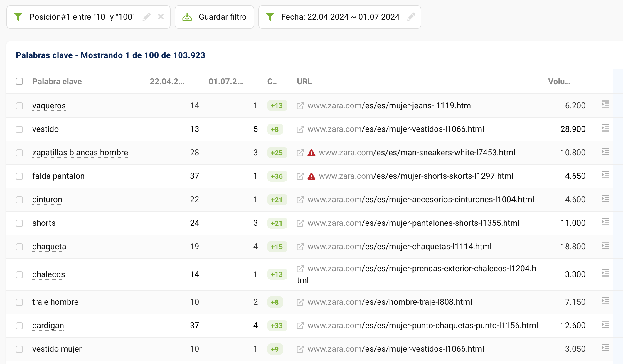This screenshot has height=364, width=623.
Task: Select the vestido mujer row checkbox
Action: pyautogui.click(x=19, y=349)
